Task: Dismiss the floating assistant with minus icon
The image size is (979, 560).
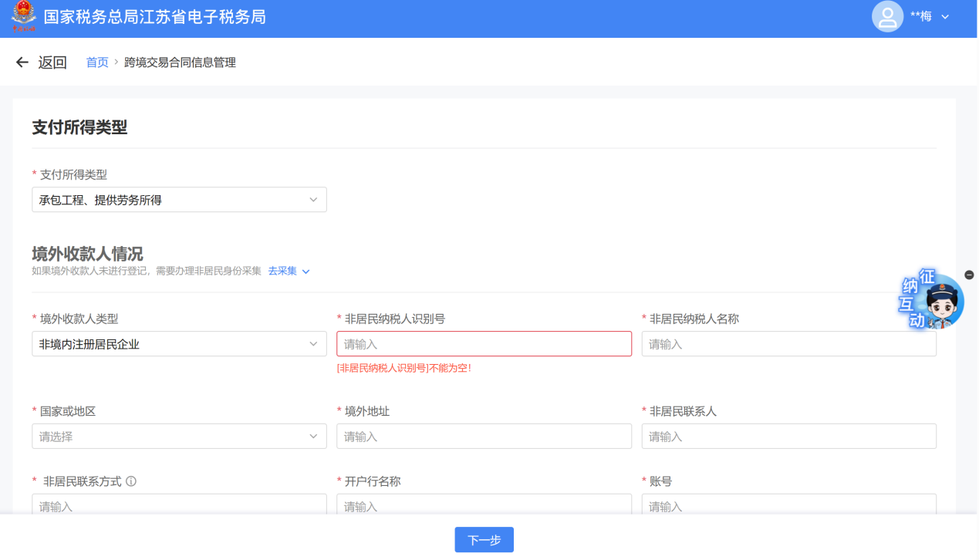Action: pos(969,275)
